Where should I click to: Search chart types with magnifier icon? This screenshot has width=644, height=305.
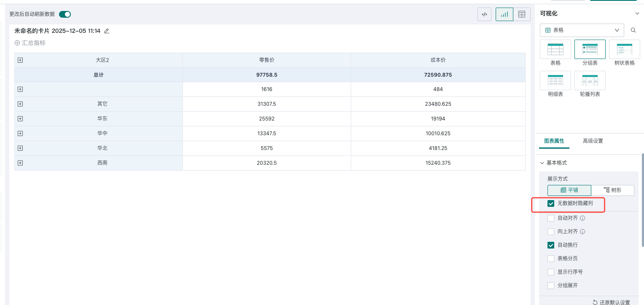pyautogui.click(x=633, y=30)
